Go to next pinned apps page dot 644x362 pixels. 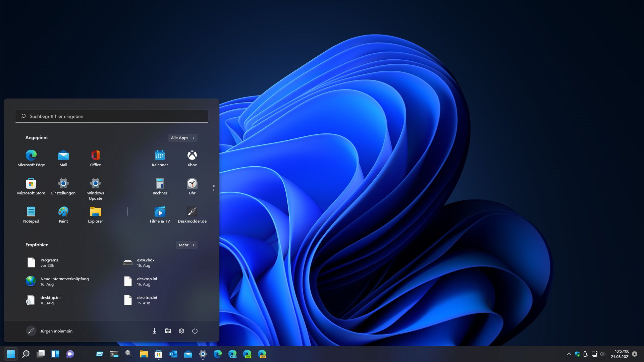click(214, 190)
